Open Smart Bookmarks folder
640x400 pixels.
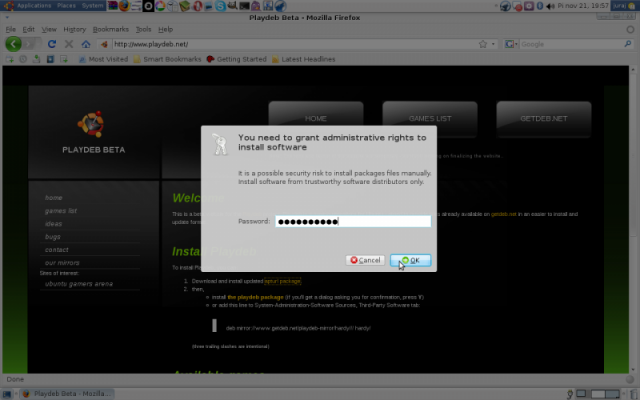point(167,59)
